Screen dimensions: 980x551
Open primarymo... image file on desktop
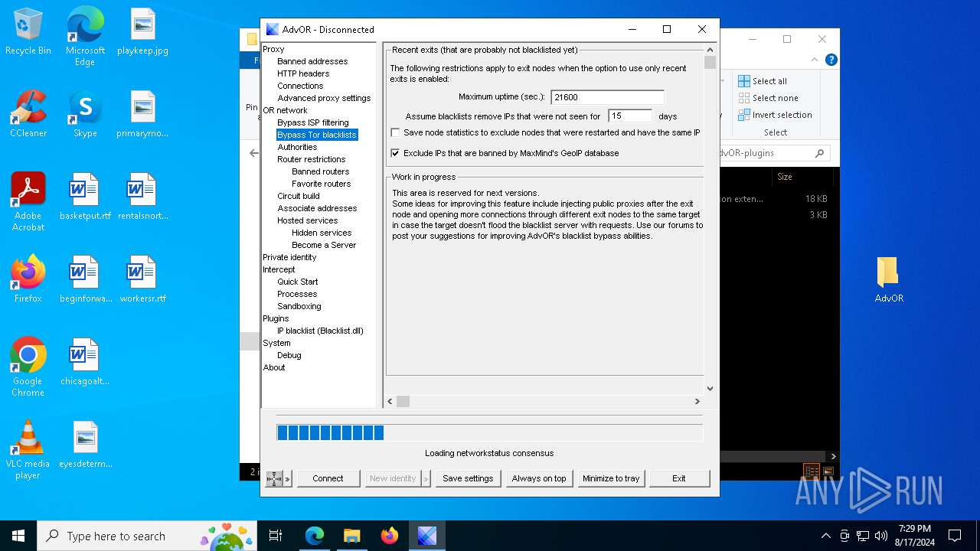point(142,114)
